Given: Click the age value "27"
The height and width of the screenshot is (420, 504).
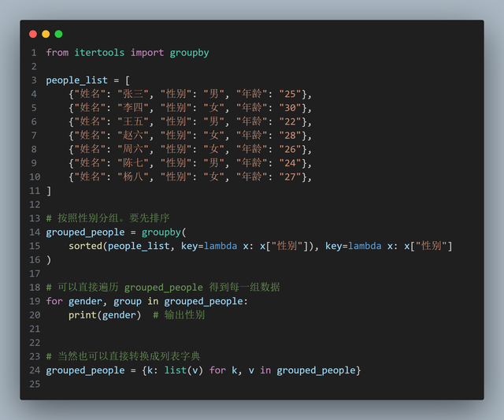Looking at the screenshot, I should coord(290,177).
